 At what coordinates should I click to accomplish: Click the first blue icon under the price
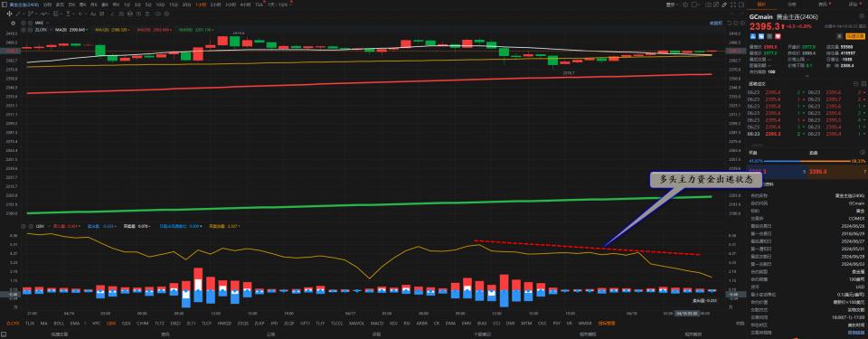(x=753, y=36)
